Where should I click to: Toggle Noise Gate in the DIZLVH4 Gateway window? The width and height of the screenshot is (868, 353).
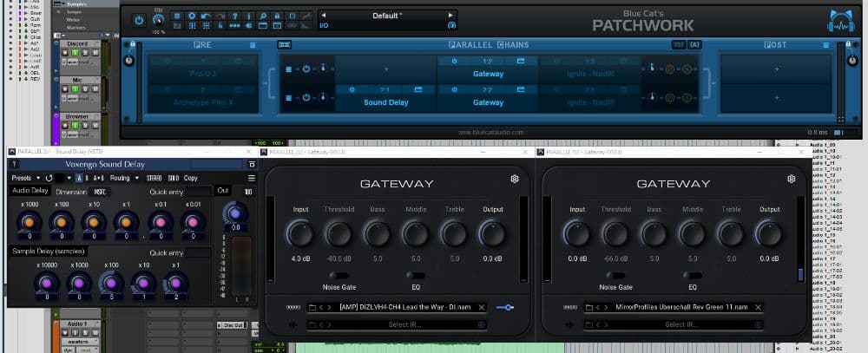click(x=339, y=275)
